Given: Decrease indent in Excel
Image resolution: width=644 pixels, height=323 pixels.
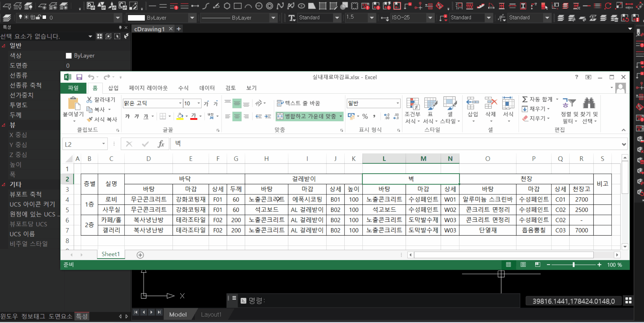Looking at the screenshot, I should coord(258,116).
